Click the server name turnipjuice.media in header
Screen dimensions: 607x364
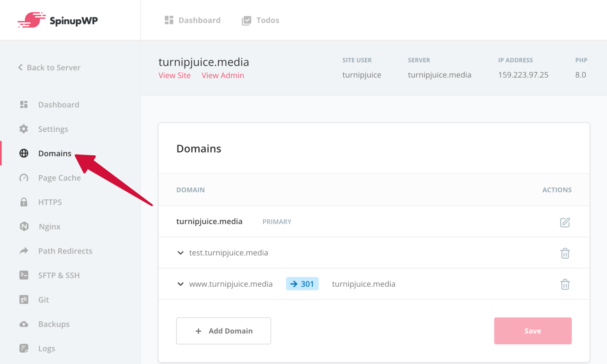coord(439,75)
